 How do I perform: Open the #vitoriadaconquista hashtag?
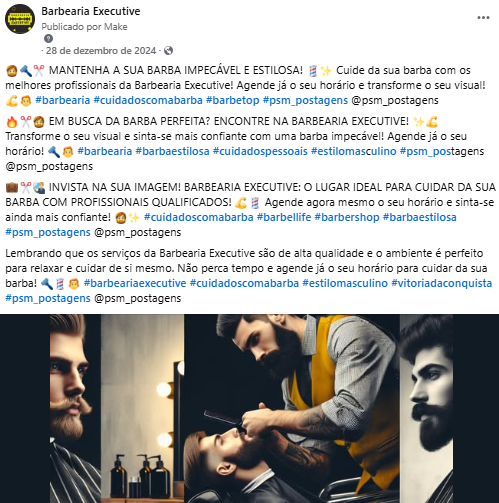pos(442,283)
